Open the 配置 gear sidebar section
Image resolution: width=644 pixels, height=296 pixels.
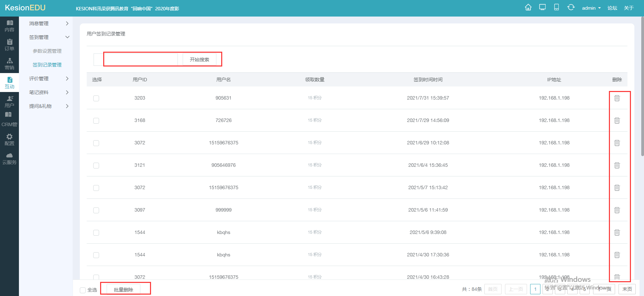[9, 140]
